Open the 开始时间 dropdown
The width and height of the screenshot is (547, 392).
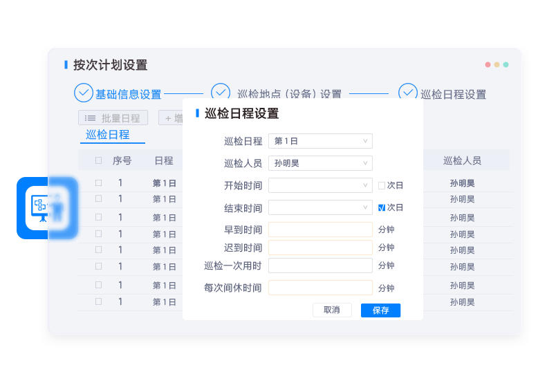(320, 185)
